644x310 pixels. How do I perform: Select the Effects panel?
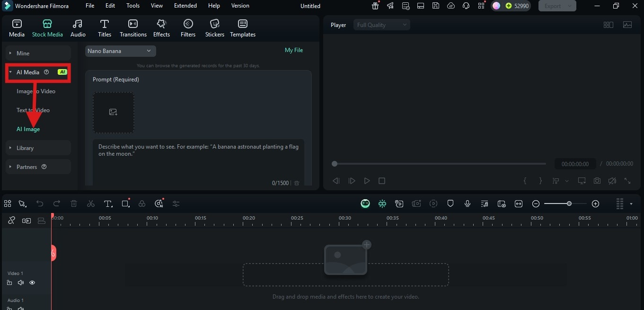click(161, 27)
